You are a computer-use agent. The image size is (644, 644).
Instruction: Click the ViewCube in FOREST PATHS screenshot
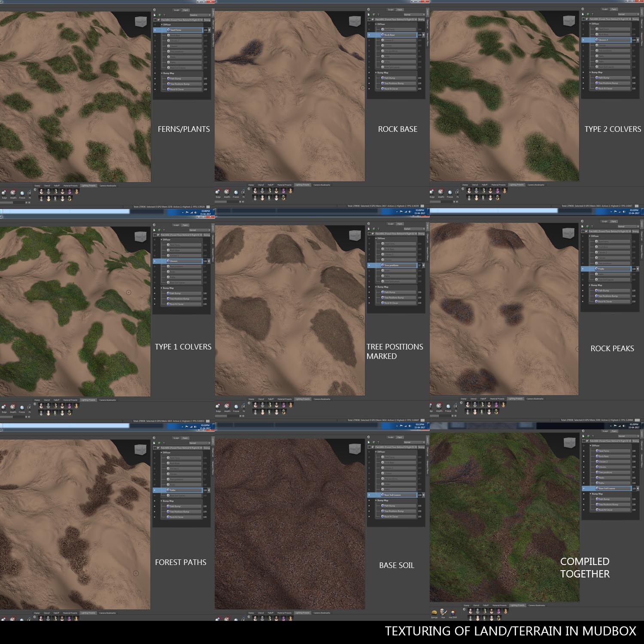[140, 450]
